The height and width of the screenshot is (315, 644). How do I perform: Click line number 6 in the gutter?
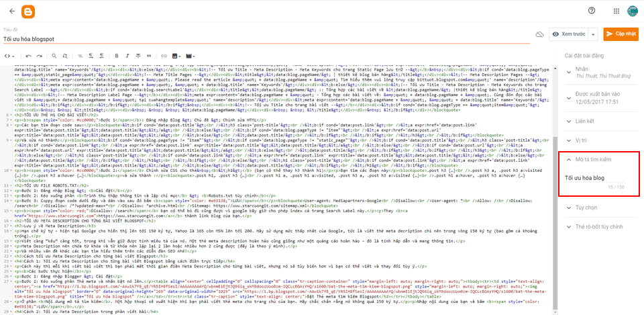7,115
